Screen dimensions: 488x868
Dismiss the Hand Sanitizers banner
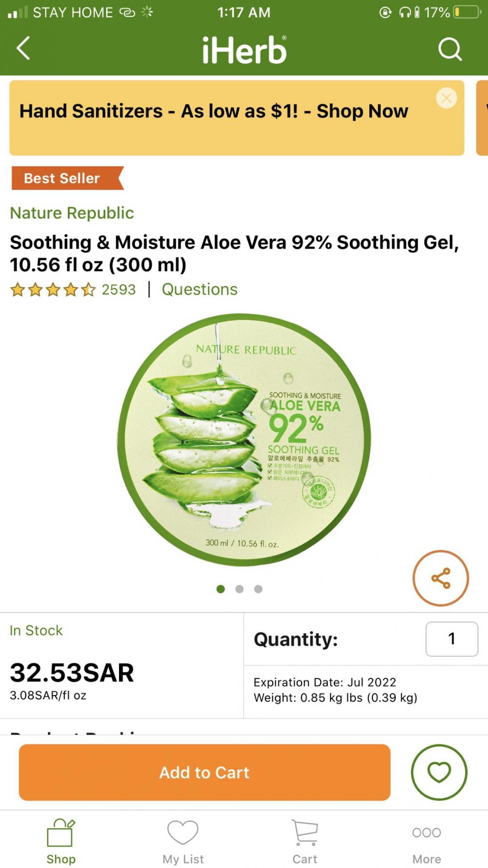tap(446, 98)
